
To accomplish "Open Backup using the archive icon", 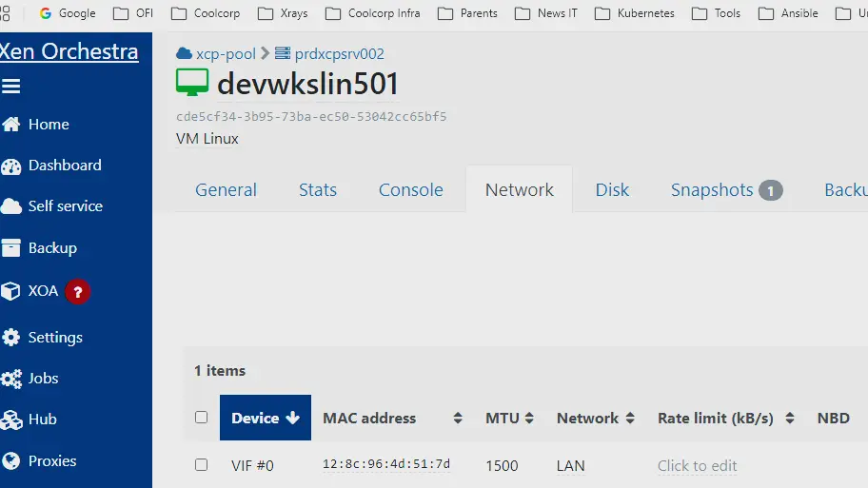I will pyautogui.click(x=11, y=248).
